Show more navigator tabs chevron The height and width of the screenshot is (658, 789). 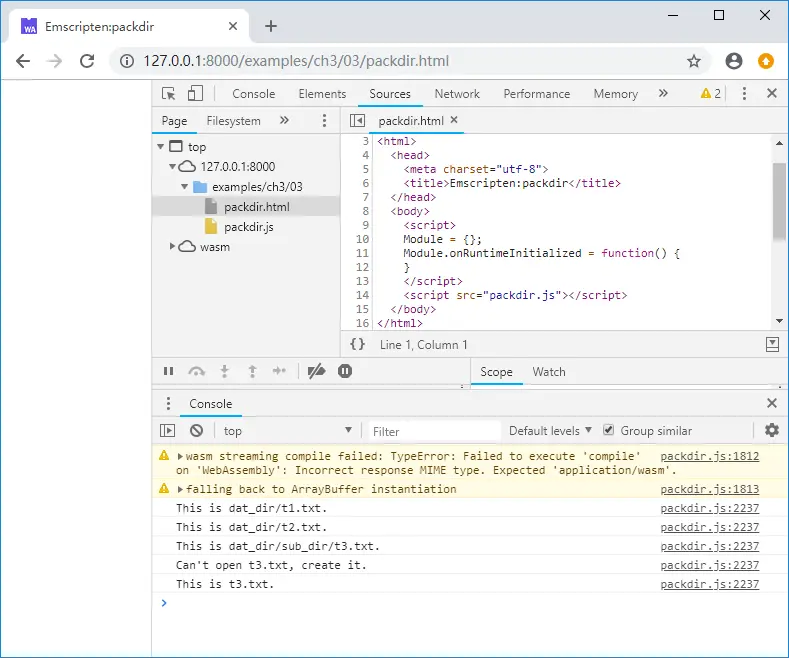pyautogui.click(x=284, y=120)
